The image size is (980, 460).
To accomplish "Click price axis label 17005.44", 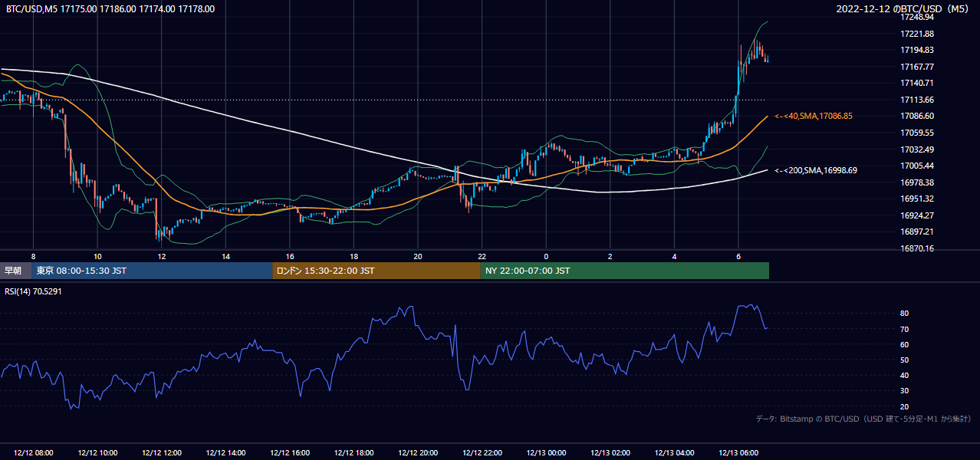I will (918, 166).
